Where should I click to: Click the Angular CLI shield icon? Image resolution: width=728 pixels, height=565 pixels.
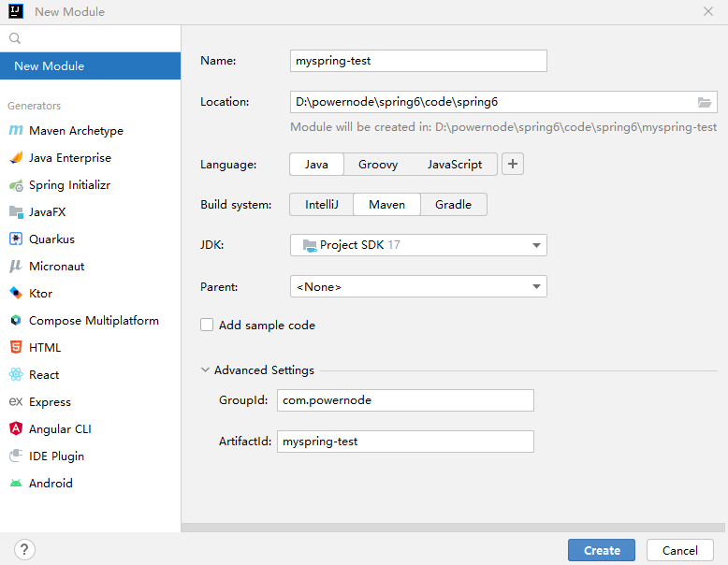(16, 428)
